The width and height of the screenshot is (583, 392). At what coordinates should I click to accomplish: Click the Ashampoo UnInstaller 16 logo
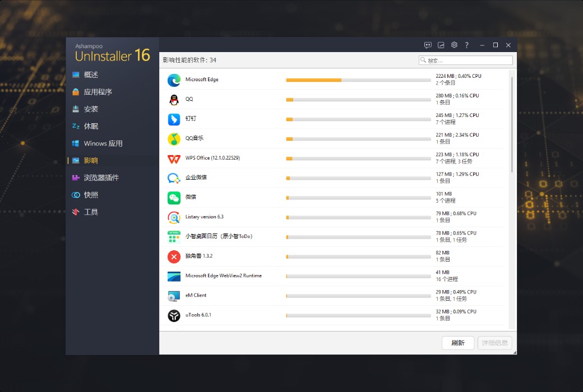112,53
